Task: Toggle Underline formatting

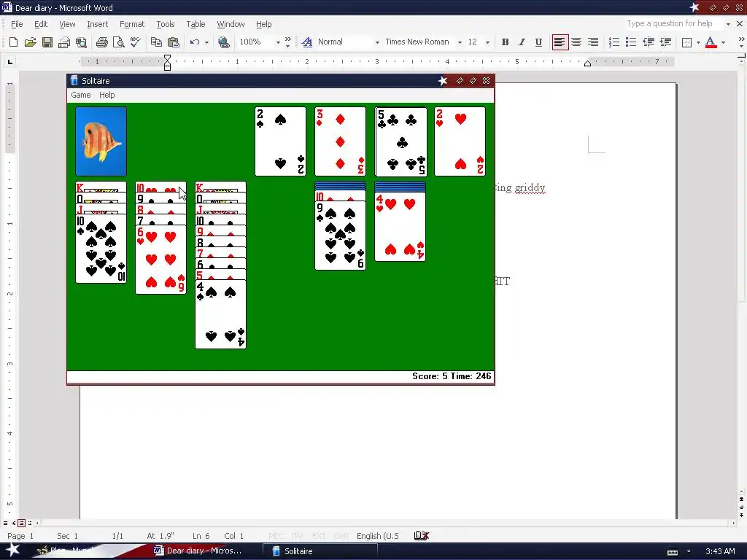Action: coord(538,42)
